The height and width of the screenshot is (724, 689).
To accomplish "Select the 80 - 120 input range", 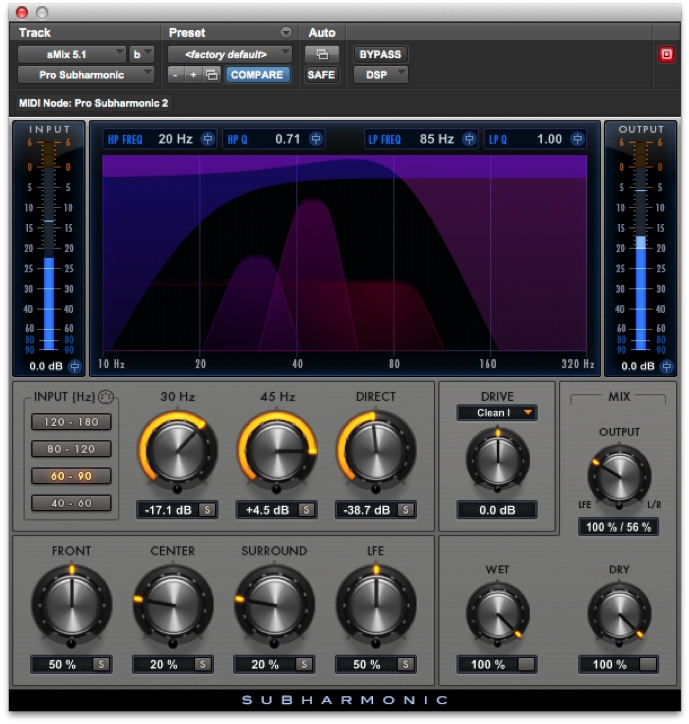I will click(71, 449).
